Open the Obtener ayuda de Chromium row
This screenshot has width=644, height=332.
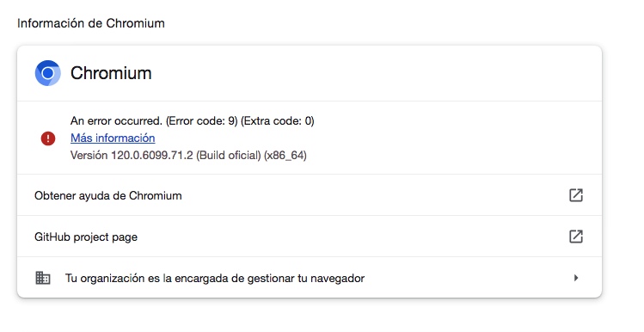pyautogui.click(x=310, y=195)
